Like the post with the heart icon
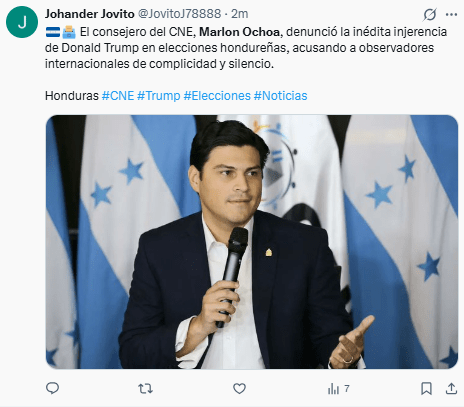 point(239,388)
